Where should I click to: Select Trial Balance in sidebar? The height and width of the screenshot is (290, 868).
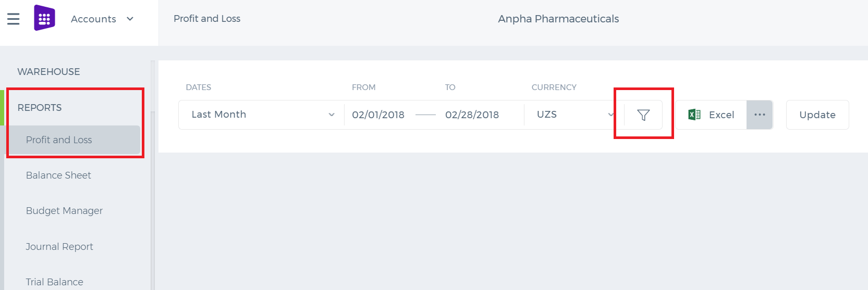click(x=54, y=282)
